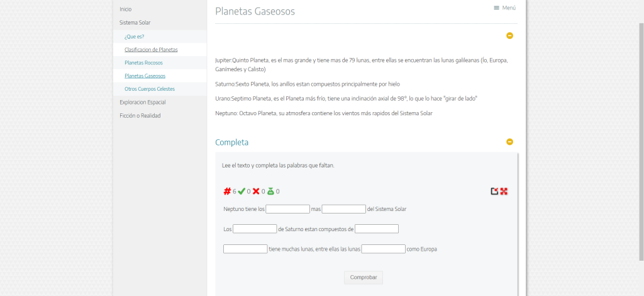Click the green score bag icon
The height and width of the screenshot is (296, 644).
tap(270, 191)
